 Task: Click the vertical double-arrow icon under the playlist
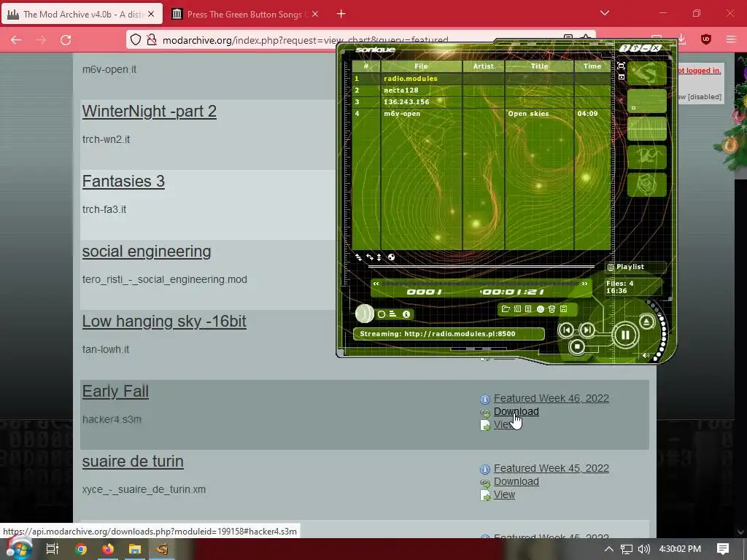click(x=379, y=257)
